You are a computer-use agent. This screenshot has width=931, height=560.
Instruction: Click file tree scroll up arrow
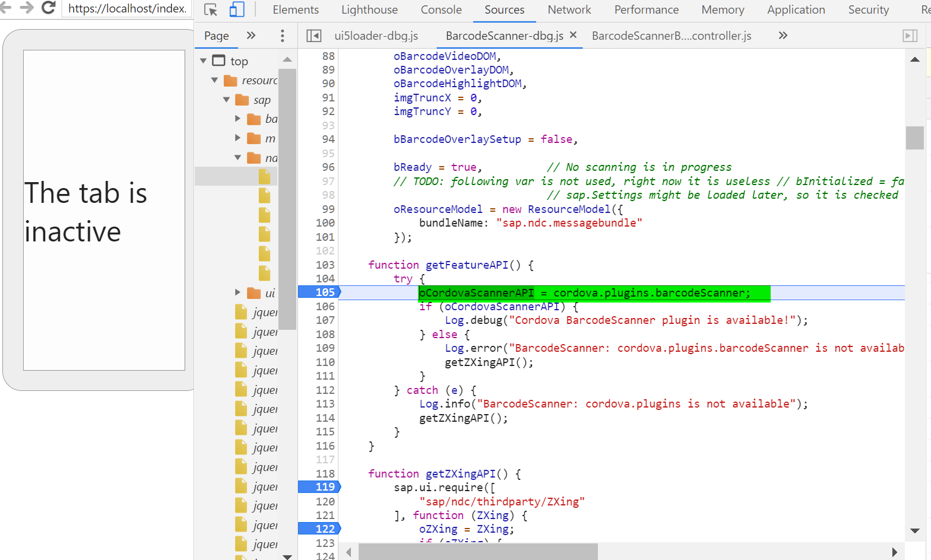(x=287, y=59)
